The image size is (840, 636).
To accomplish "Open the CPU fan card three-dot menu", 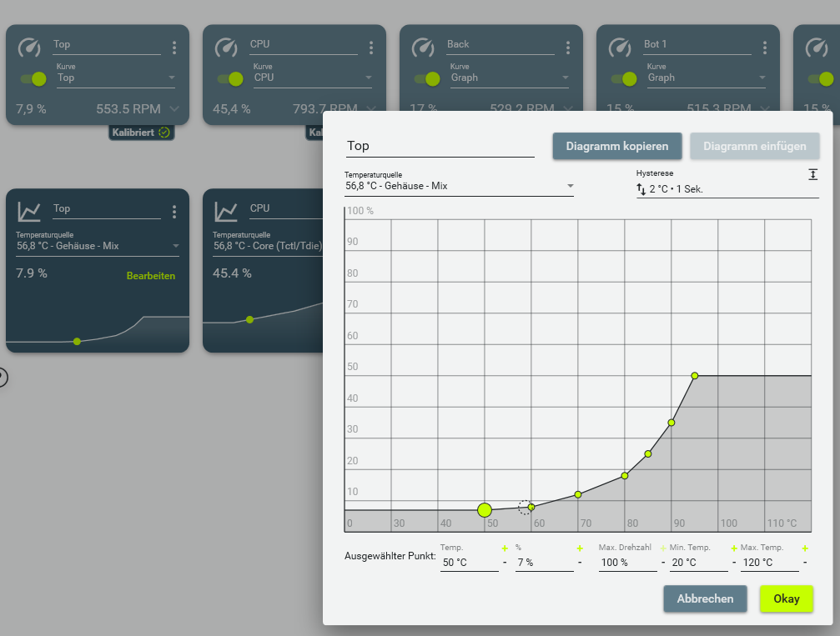I will (371, 48).
